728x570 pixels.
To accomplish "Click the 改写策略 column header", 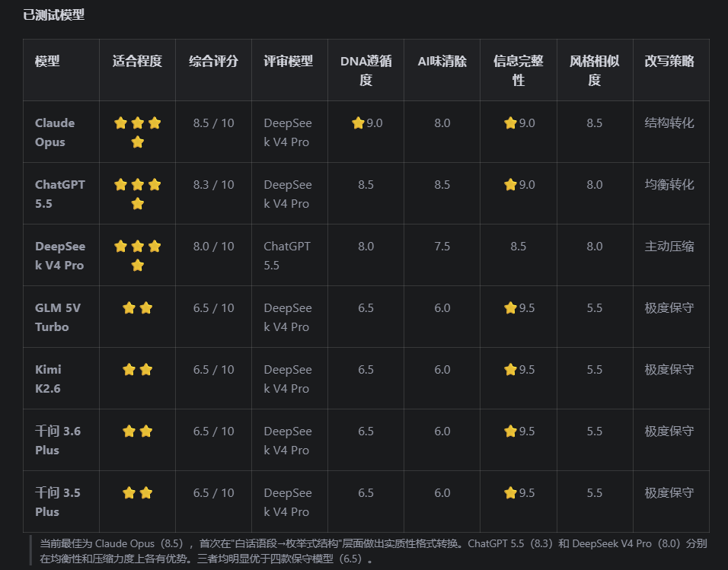I will click(669, 61).
